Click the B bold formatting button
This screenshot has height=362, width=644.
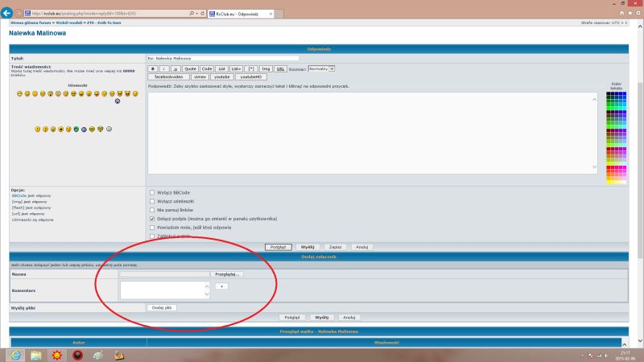click(152, 69)
